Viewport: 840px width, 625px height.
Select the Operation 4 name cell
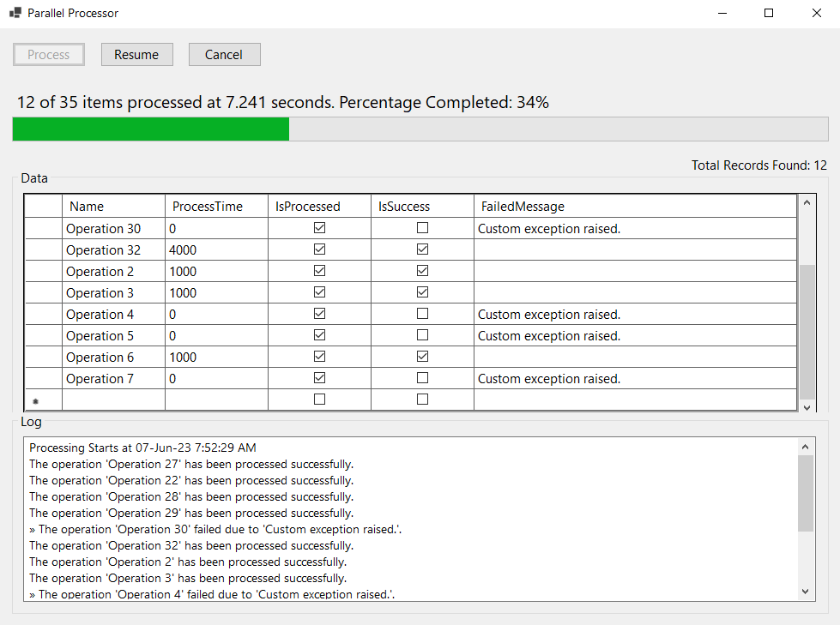[x=113, y=314]
